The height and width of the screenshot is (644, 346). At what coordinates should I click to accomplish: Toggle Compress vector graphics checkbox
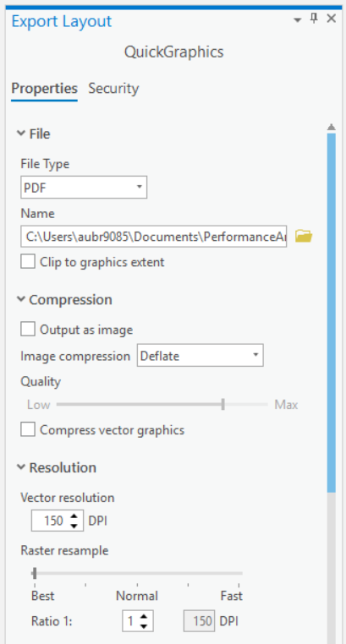click(x=28, y=429)
